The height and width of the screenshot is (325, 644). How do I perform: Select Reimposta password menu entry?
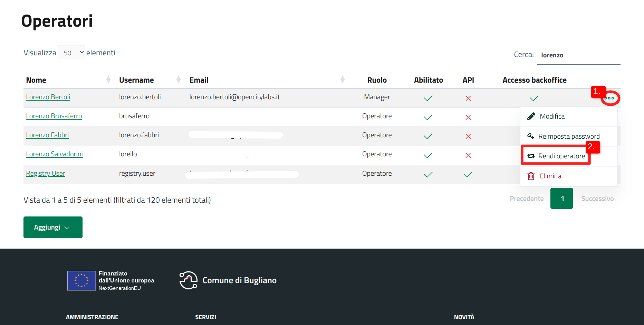click(x=569, y=136)
